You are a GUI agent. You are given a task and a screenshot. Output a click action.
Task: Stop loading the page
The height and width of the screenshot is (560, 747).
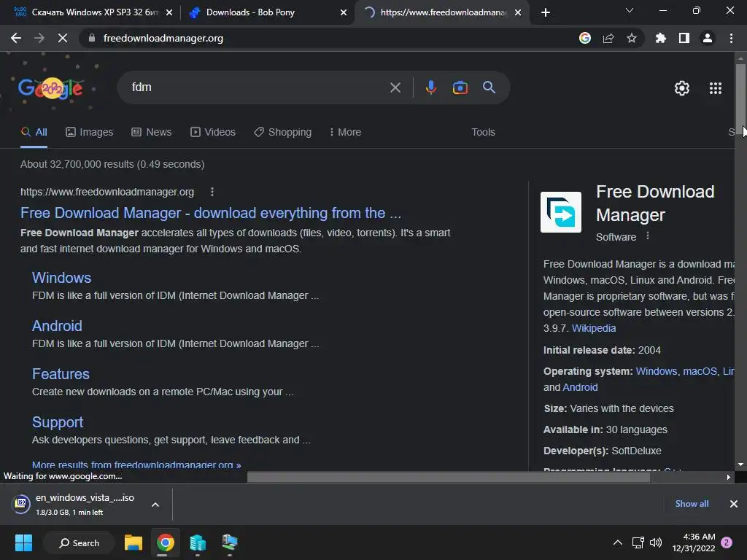tap(63, 38)
